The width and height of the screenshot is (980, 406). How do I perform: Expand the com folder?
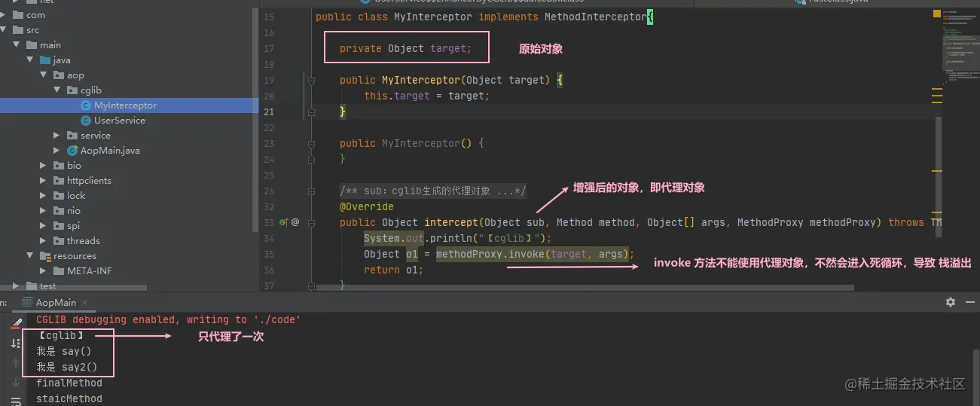[4, 15]
